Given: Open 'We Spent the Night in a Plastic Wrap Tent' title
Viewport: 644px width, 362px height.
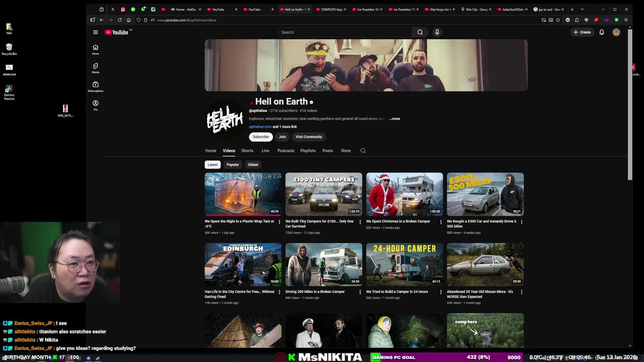Looking at the screenshot, I should (239, 224).
